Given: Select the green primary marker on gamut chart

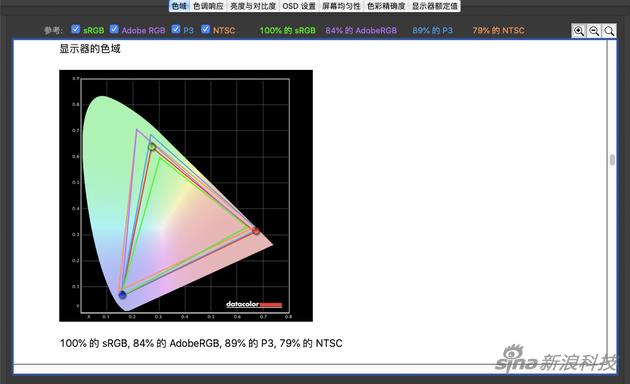Looking at the screenshot, I should [x=152, y=147].
